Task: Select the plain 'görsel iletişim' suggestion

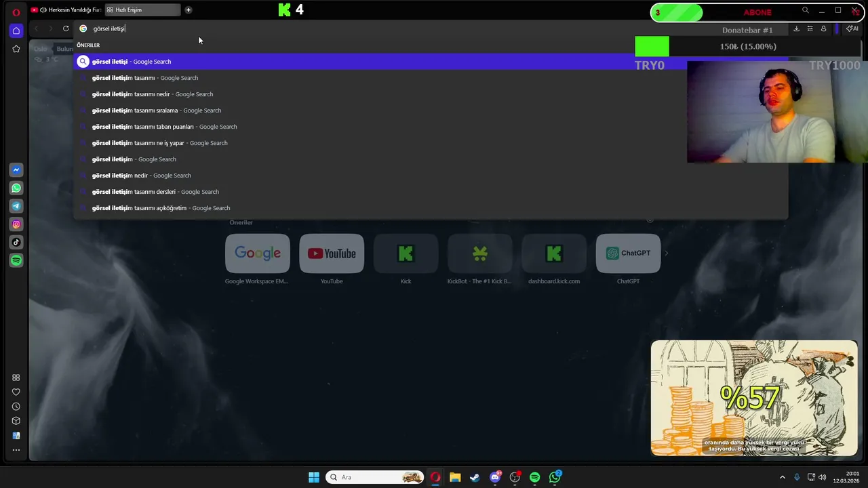Action: tap(431, 159)
